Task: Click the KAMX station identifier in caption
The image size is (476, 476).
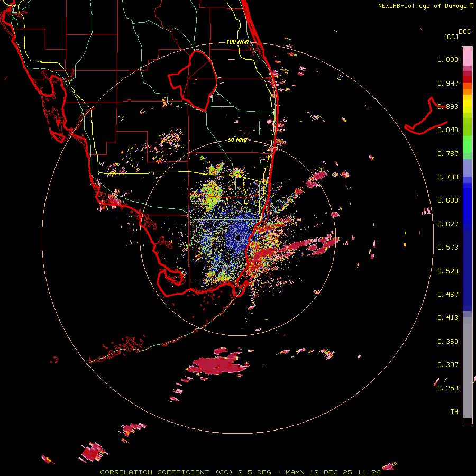Action: tap(296, 472)
